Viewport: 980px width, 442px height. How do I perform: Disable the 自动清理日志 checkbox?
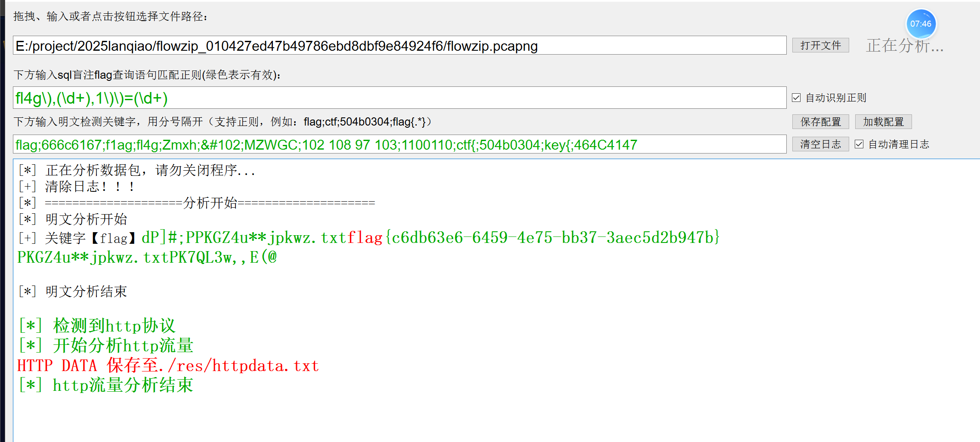click(859, 144)
